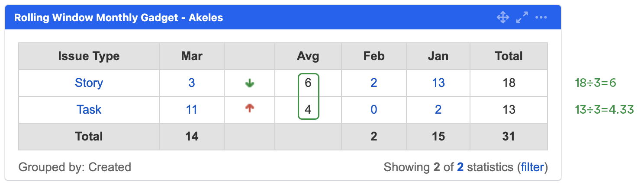Open the Story issue type link
The width and height of the screenshot is (644, 185).
coord(89,83)
